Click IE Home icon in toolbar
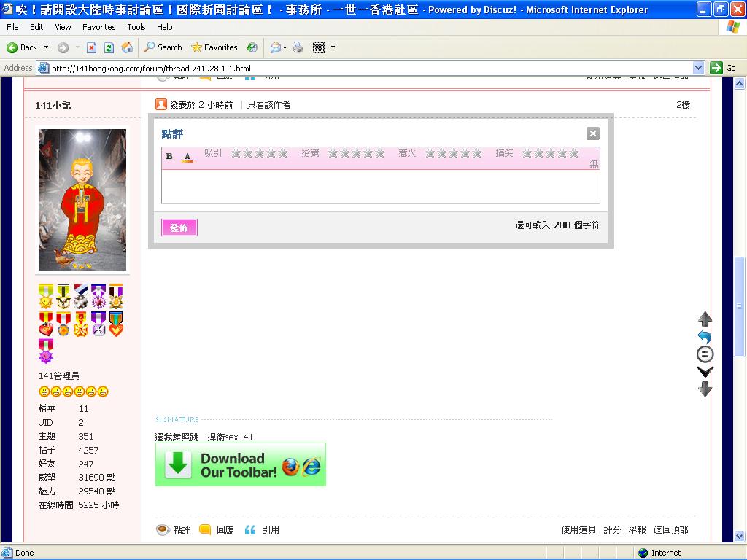The height and width of the screenshot is (560, 747). (x=127, y=47)
